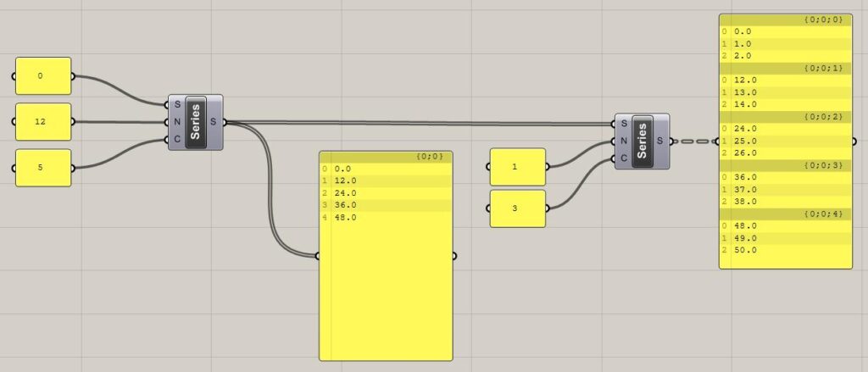
Task: Select the yellow panel containing value 3
Action: 518,208
